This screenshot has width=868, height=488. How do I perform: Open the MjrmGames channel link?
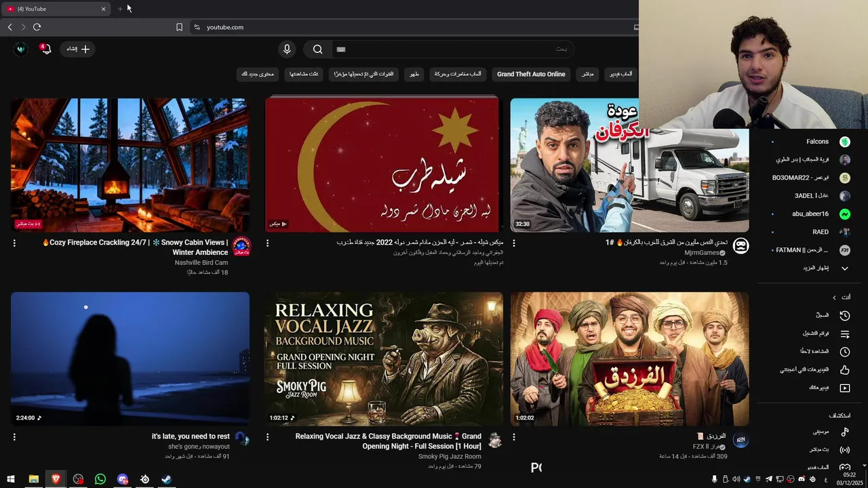click(x=702, y=253)
